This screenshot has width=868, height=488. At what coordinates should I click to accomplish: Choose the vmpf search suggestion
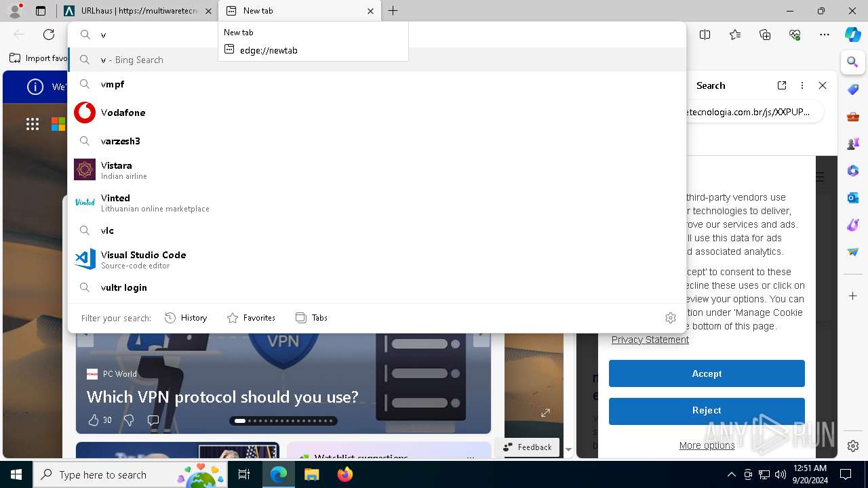(377, 84)
